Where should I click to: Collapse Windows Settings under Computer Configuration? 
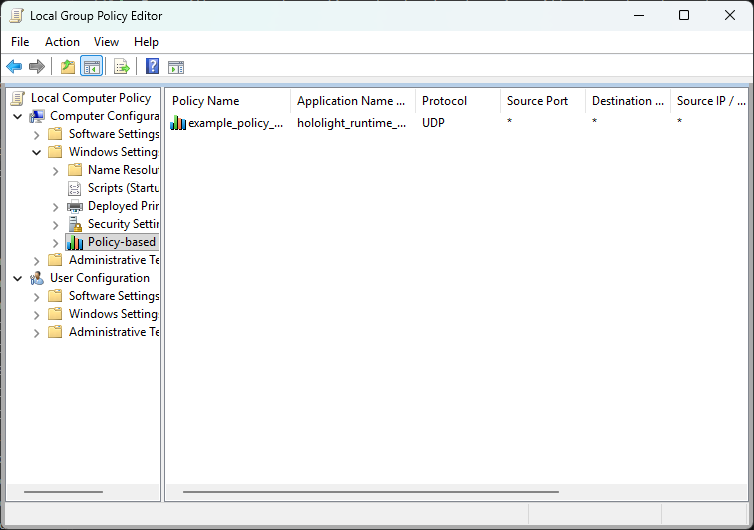pos(37,152)
